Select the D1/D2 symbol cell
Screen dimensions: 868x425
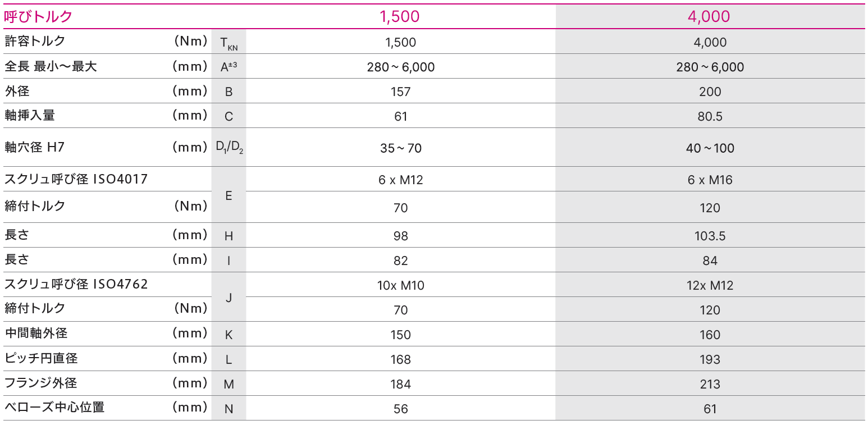pyautogui.click(x=229, y=147)
